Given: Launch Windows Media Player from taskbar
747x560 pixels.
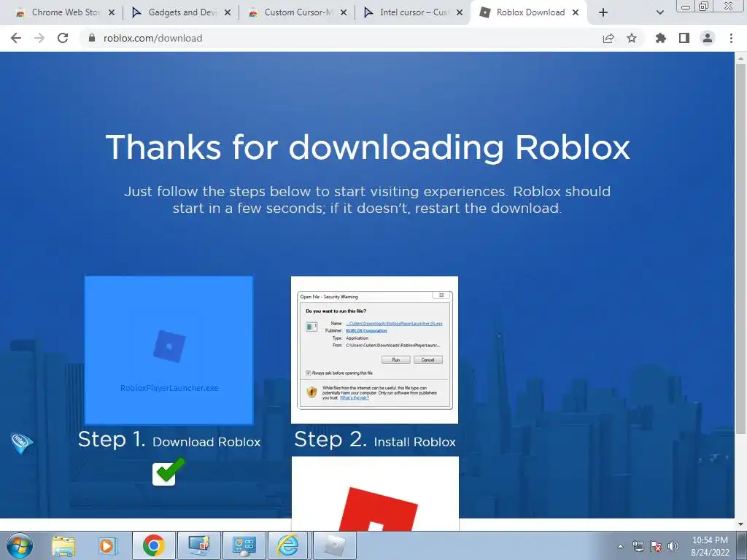Looking at the screenshot, I should (108, 545).
